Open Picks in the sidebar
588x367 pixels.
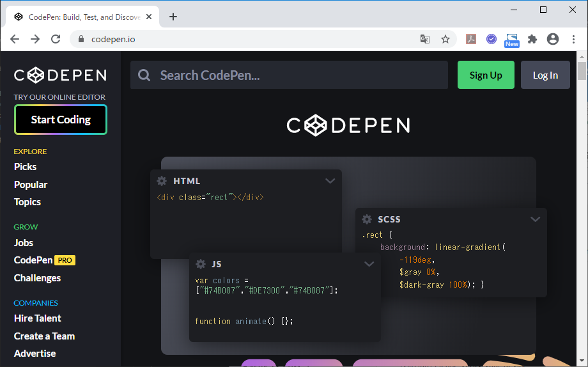(x=25, y=167)
